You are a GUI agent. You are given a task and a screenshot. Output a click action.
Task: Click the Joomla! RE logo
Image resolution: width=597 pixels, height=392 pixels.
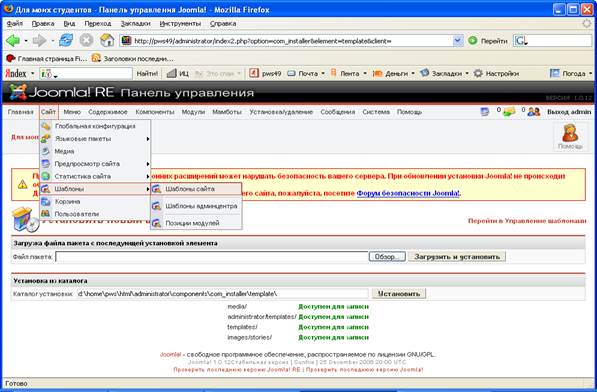coord(61,92)
